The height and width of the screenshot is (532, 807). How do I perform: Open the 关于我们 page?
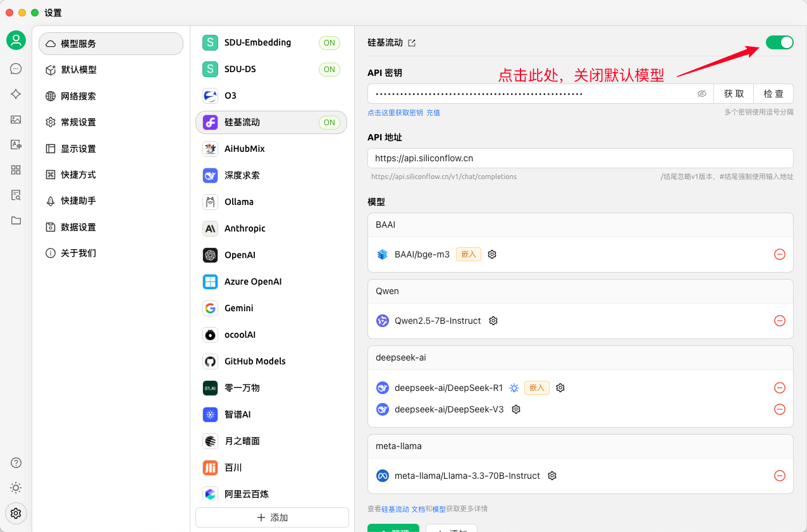click(111, 253)
